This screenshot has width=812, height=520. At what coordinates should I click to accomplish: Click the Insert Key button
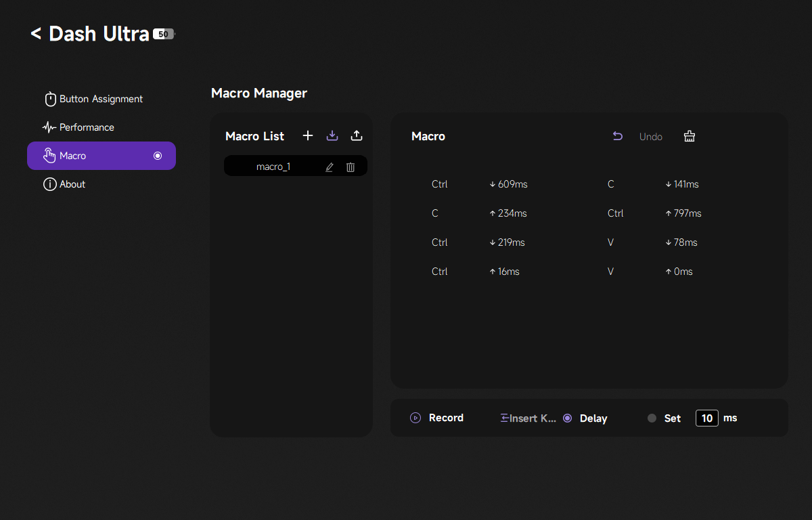(528, 418)
